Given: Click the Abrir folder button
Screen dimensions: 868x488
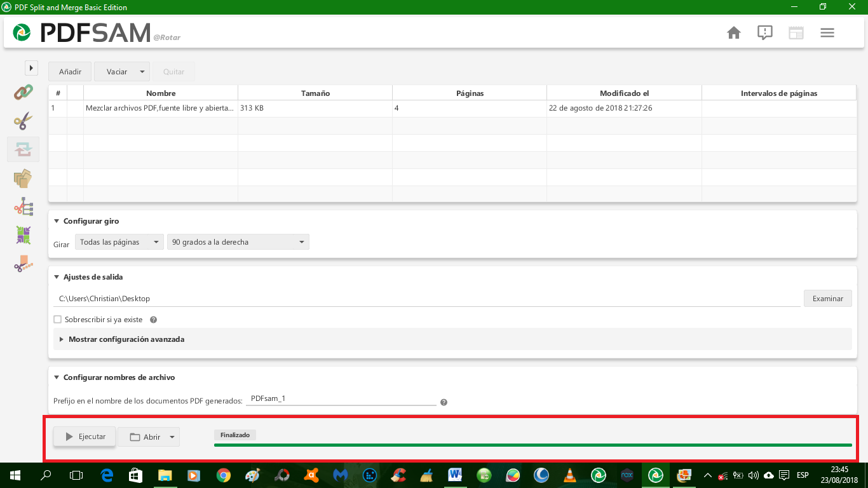Looking at the screenshot, I should (x=145, y=437).
